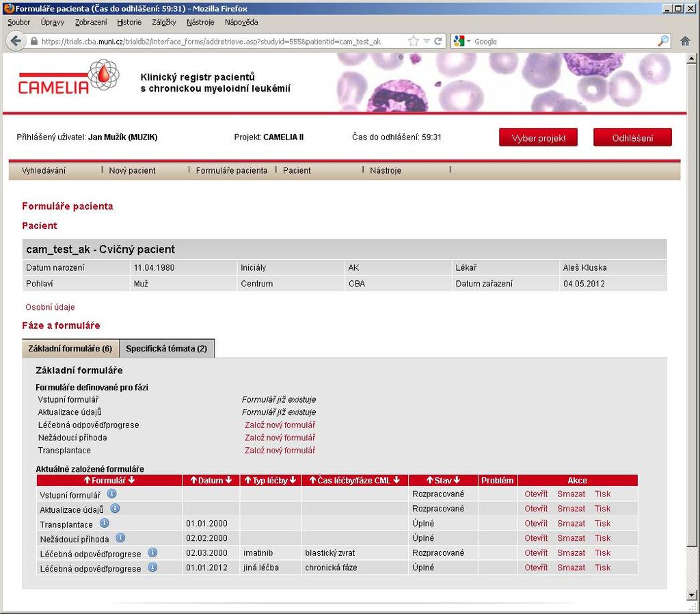The image size is (700, 614).
Task: Open the Soubor menu
Action: click(x=18, y=23)
